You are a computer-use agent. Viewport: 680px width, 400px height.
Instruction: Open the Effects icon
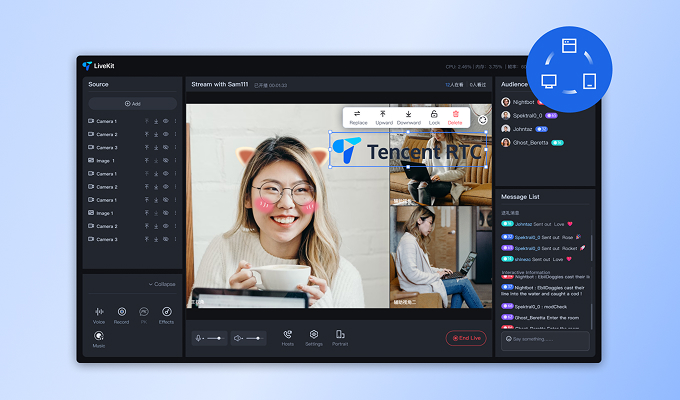167,311
